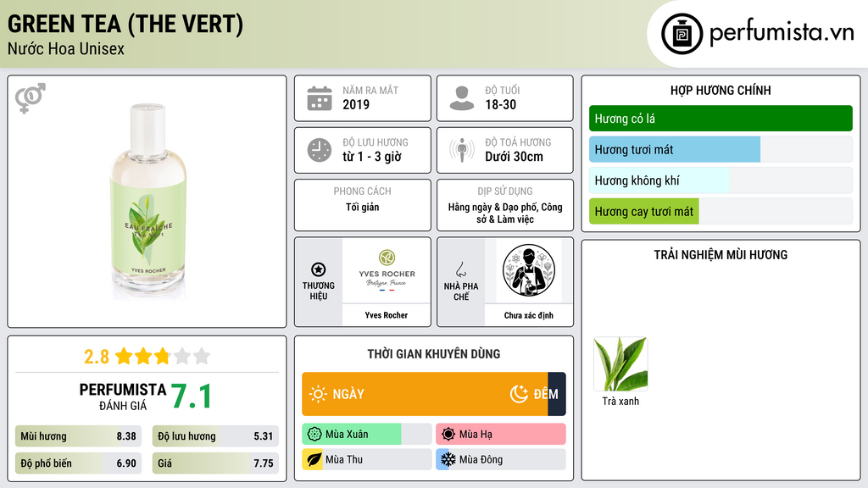The height and width of the screenshot is (488, 868).
Task: Click the sun icon next to Ngày
Action: tap(318, 394)
